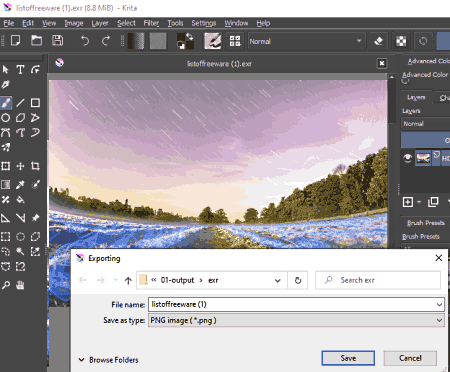The width and height of the screenshot is (450, 372).
Task: Select the Crop tool
Action: pyautogui.click(x=35, y=166)
